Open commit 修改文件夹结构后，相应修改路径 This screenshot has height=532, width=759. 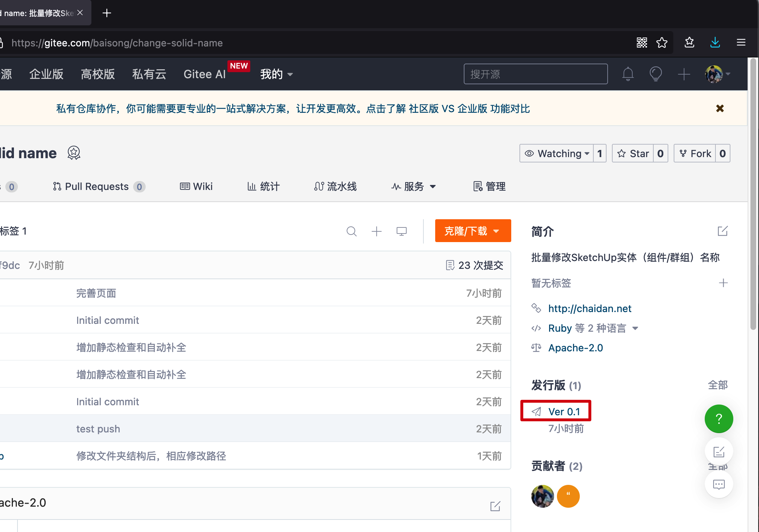[x=151, y=456]
